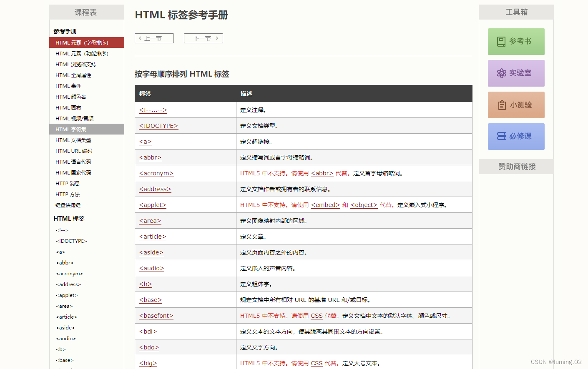Open <b> entry in sidebar tag list
Viewport: 588px width, 369px height.
[x=61, y=349]
